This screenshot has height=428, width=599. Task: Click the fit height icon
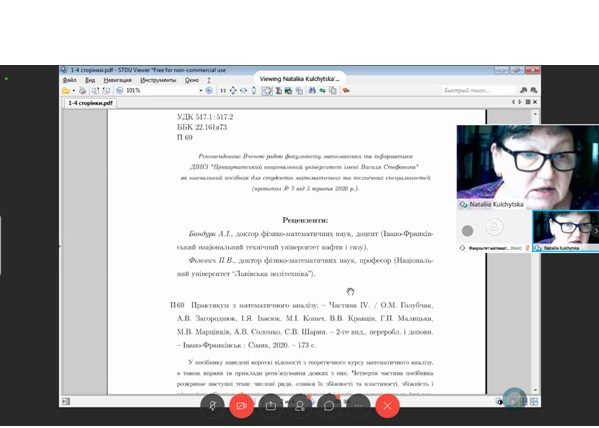(254, 91)
